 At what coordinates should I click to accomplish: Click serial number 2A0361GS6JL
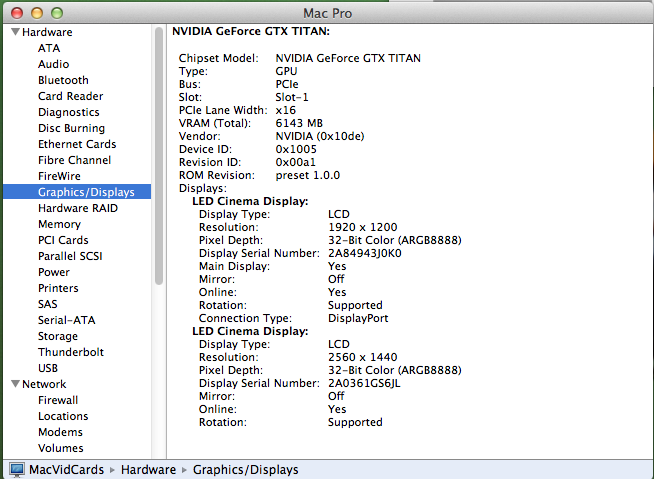(x=364, y=383)
